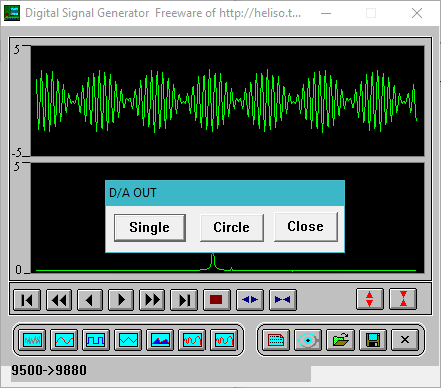Open the blue and red filled spectrum icon
The image size is (441, 388).
[x=160, y=340]
